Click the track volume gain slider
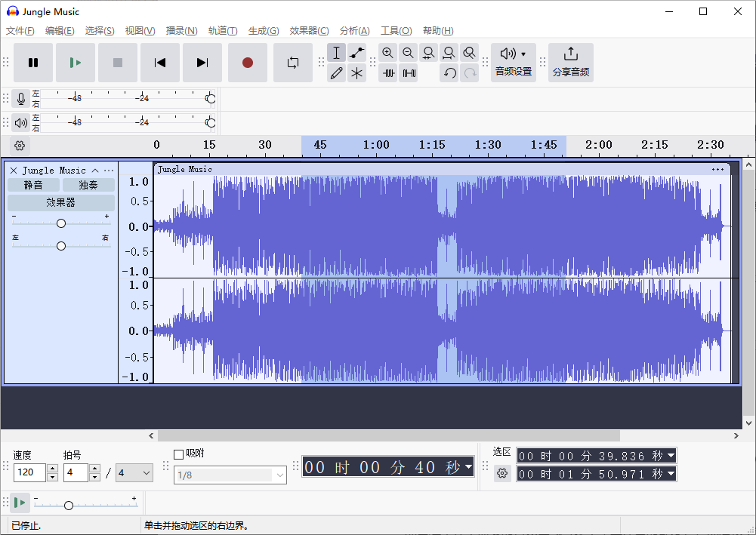 click(x=61, y=223)
